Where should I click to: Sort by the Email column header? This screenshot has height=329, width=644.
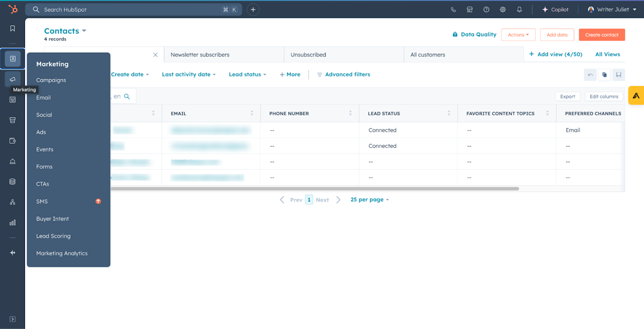tap(211, 113)
